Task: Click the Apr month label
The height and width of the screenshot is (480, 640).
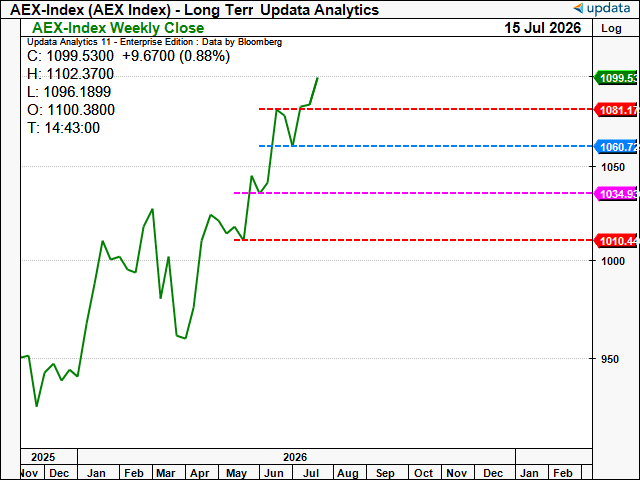Action: click(200, 473)
